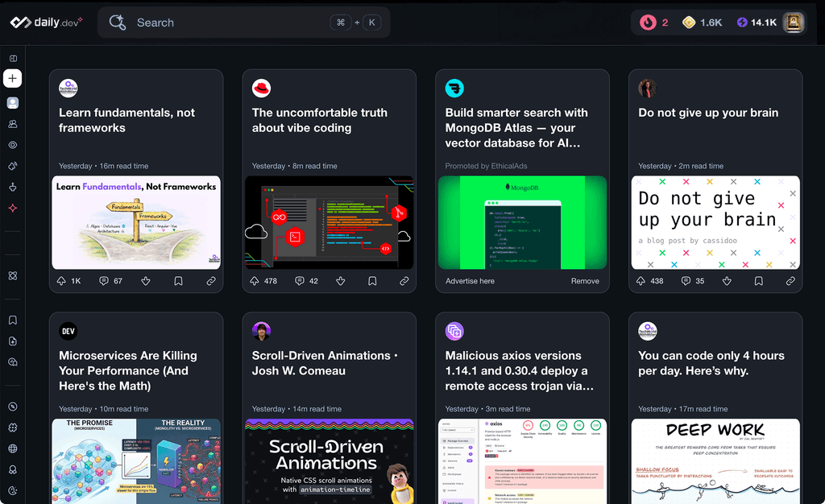Open Do not give up your brain title
This screenshot has height=504, width=825.
[708, 113]
